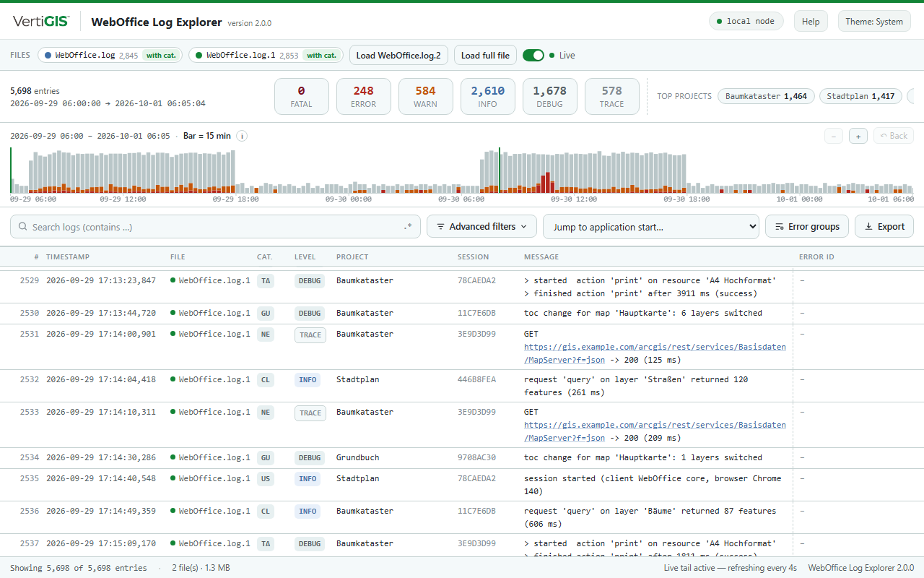Click the red error spike in histogram
924x578 pixels.
click(x=547, y=182)
